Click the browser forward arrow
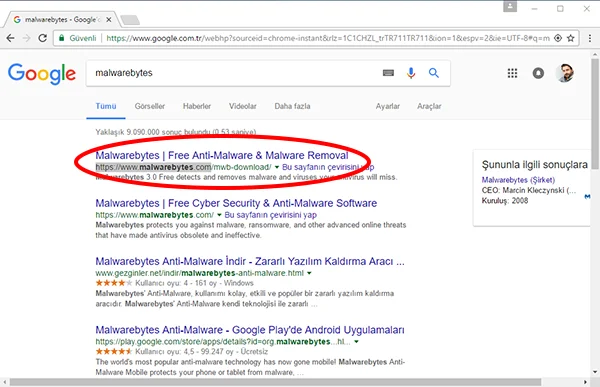This screenshot has width=600, height=387. (26, 38)
